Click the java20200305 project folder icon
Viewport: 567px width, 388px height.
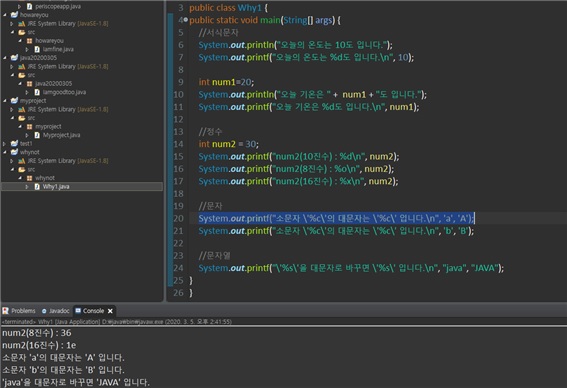pos(14,57)
